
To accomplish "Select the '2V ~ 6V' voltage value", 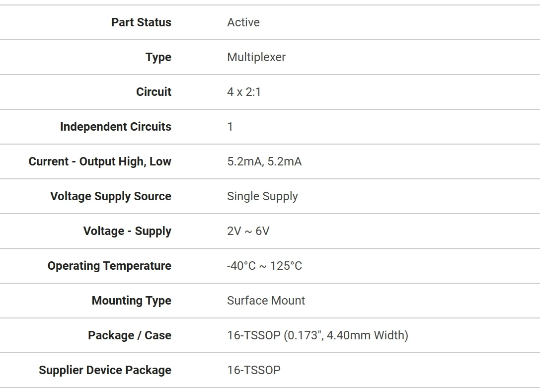I will click(x=248, y=231).
